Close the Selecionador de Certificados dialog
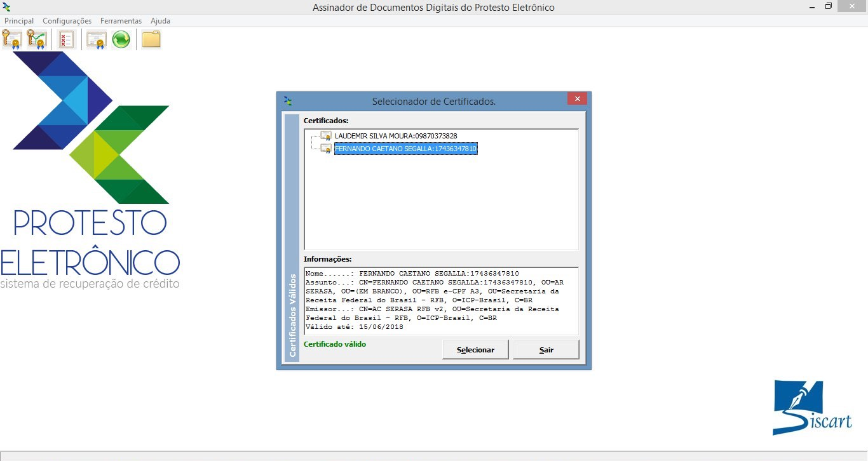The width and height of the screenshot is (868, 461). [577, 99]
